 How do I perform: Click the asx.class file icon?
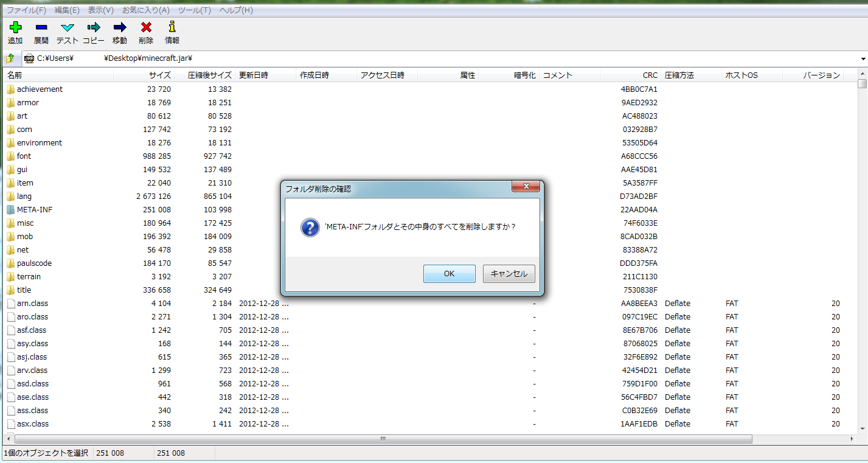10,423
